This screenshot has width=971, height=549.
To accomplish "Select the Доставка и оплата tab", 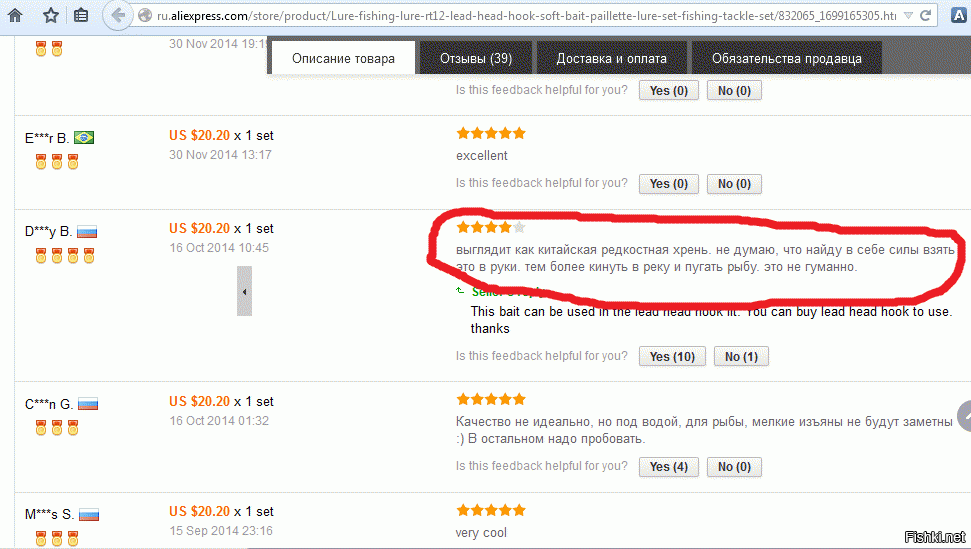I will 612,58.
